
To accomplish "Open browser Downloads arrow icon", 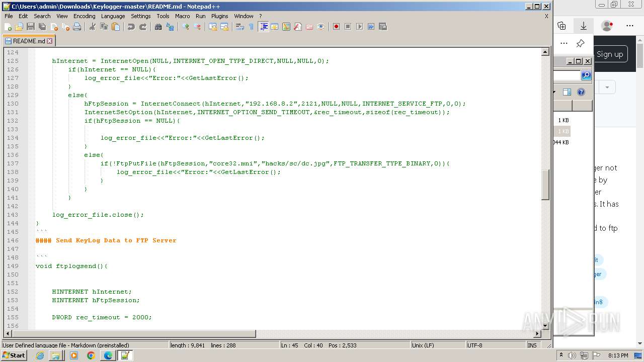I will click(x=584, y=26).
